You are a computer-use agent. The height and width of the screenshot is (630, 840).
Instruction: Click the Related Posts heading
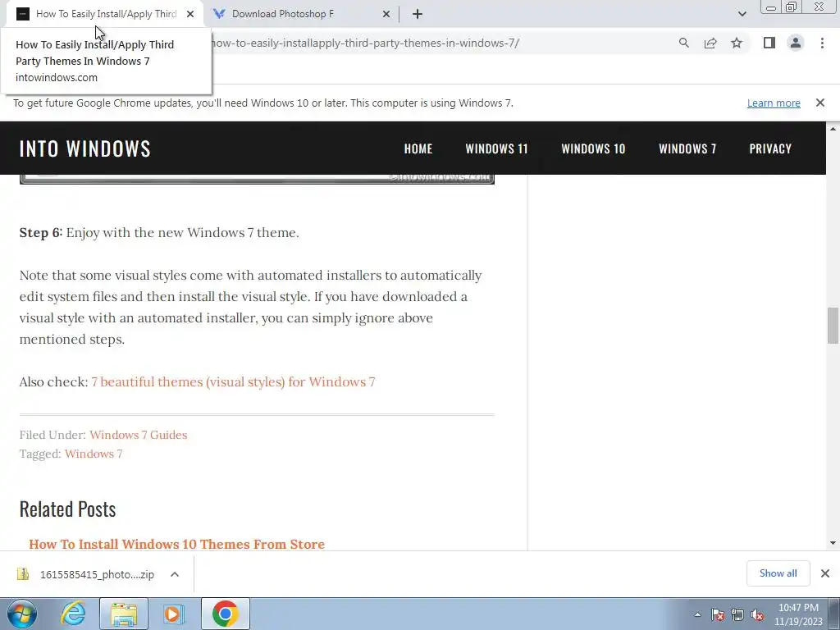click(x=67, y=509)
